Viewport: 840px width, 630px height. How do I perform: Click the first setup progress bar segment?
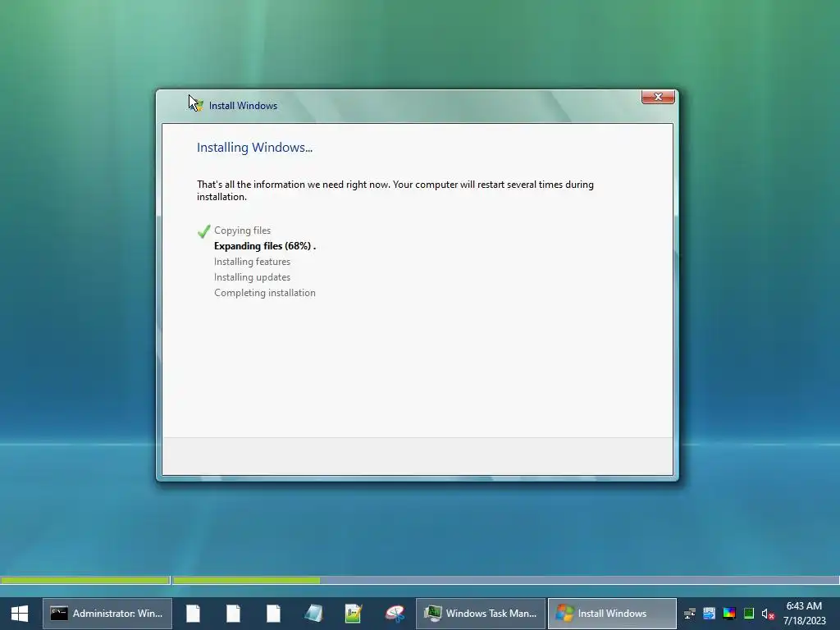point(85,580)
